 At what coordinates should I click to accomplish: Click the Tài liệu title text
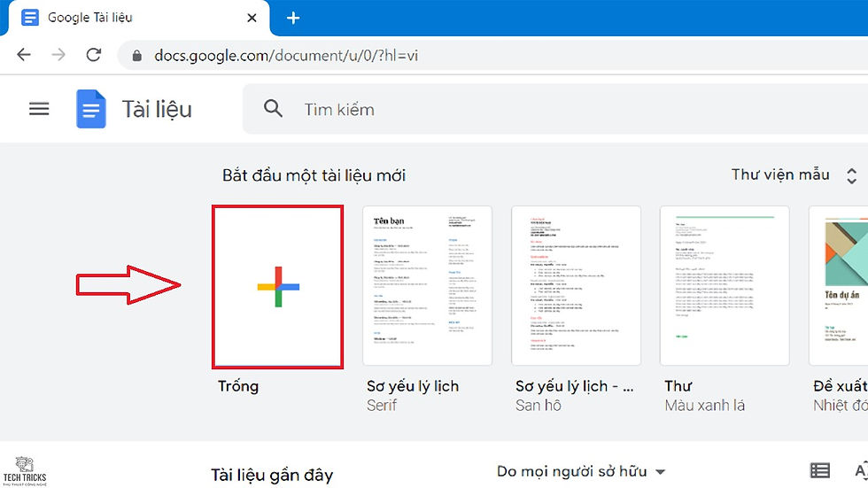(x=157, y=110)
